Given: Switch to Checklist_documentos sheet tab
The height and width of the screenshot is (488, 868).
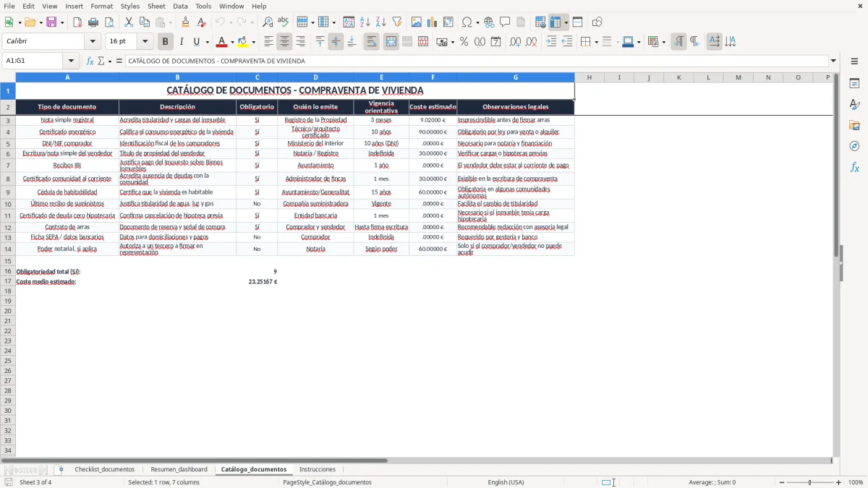Looking at the screenshot, I should (x=105, y=469).
